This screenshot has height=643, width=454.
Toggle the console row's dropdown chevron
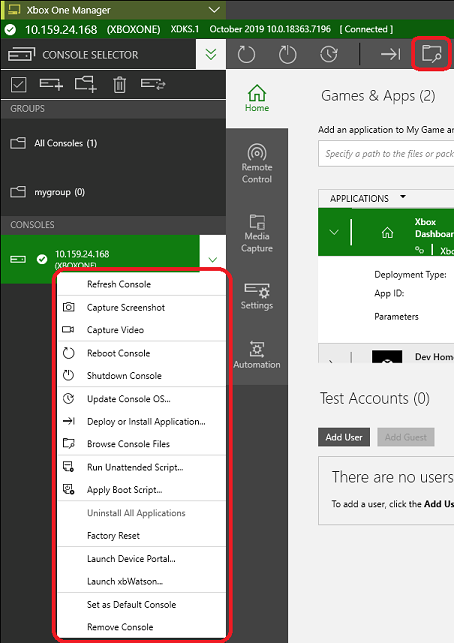point(212,259)
